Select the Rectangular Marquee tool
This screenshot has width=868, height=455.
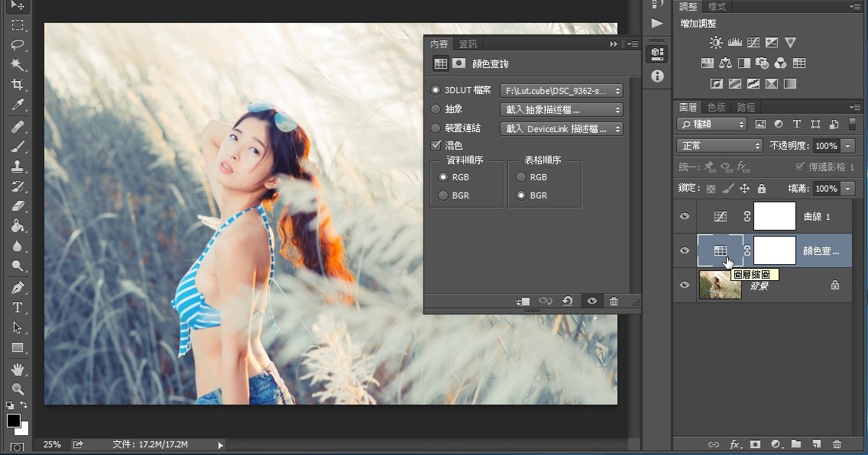(18, 25)
